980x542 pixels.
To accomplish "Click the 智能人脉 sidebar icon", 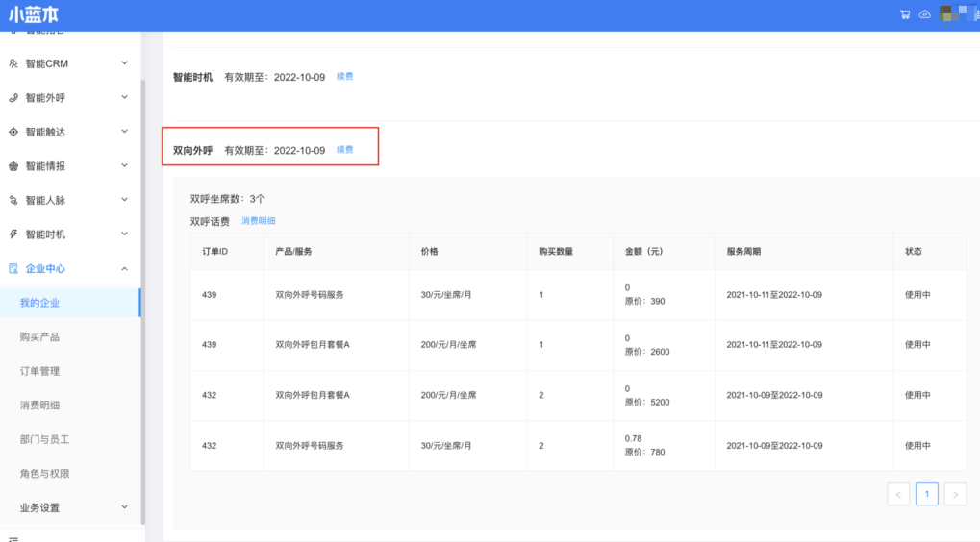I will 13,201.
